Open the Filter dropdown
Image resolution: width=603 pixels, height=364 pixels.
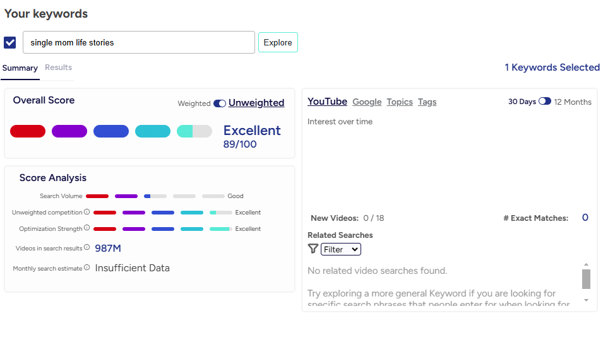[341, 249]
